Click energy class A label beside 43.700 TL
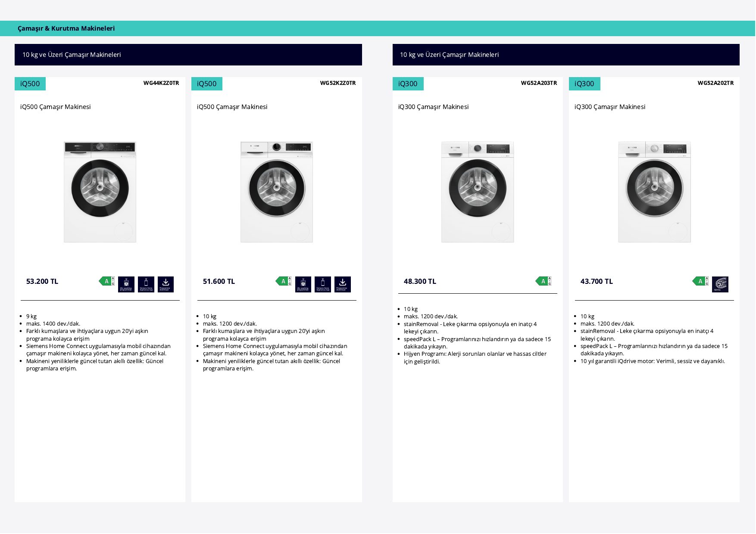Image resolution: width=756 pixels, height=534 pixels. coord(700,281)
